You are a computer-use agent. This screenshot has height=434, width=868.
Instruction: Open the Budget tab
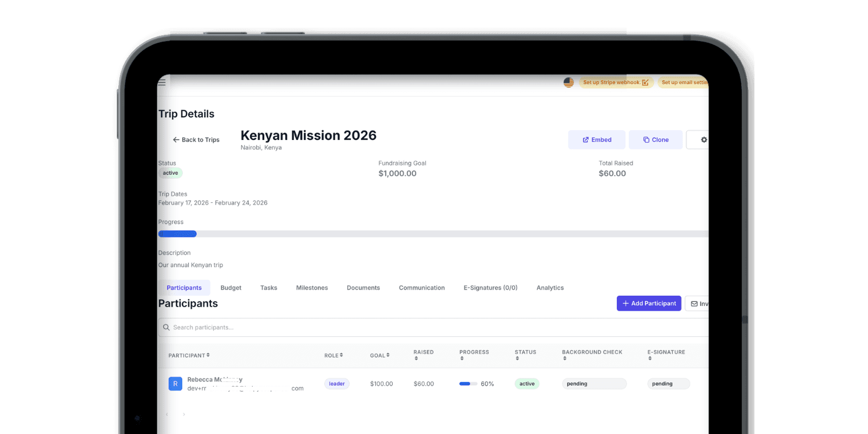pos(231,288)
